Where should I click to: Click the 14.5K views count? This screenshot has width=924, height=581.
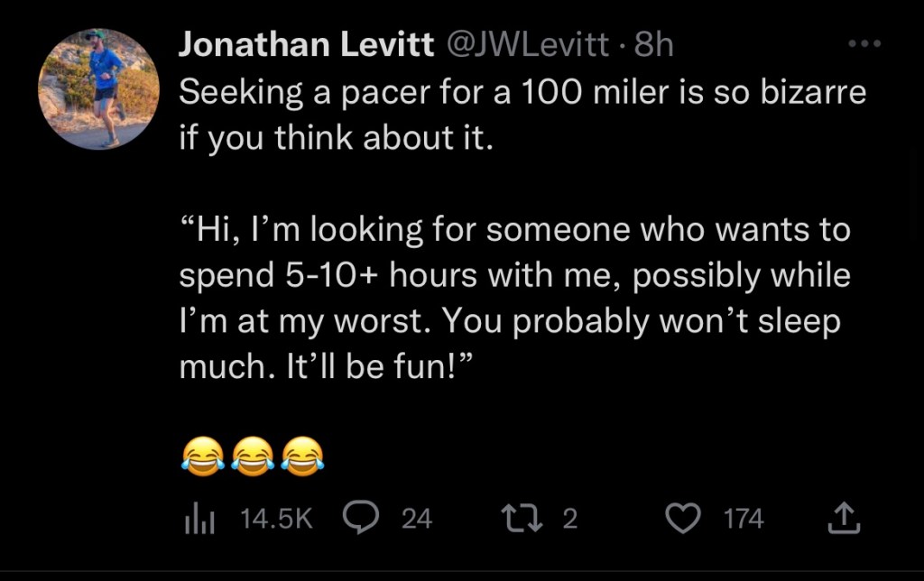pyautogui.click(x=276, y=518)
